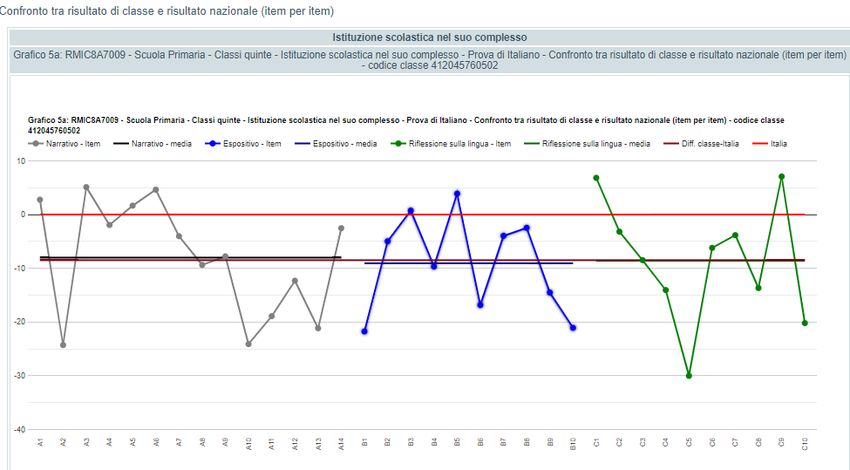This screenshot has height=470, width=850.
Task: Click the blue B5 peak data point
Action: pos(457,194)
